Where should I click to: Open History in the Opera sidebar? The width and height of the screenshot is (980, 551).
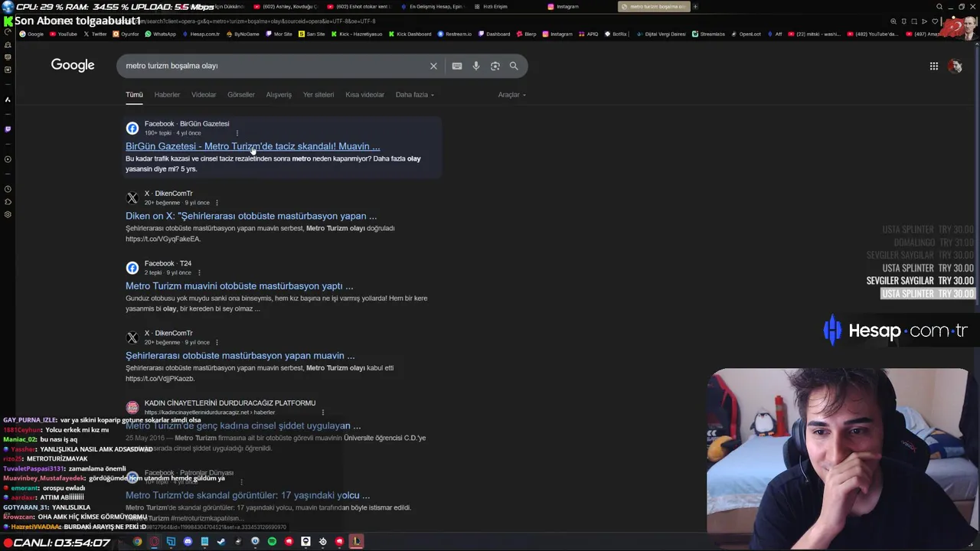coord(8,189)
